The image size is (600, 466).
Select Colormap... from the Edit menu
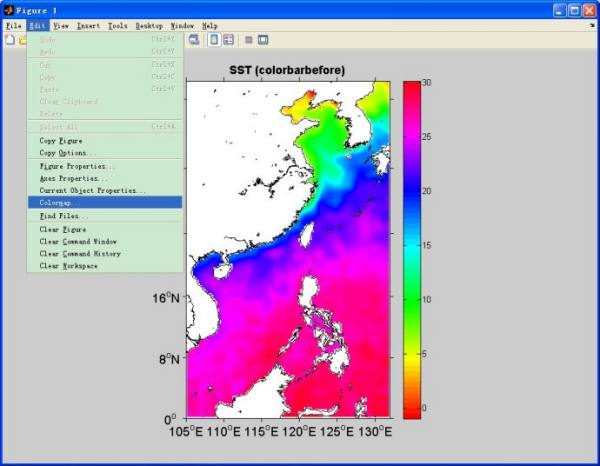point(62,202)
